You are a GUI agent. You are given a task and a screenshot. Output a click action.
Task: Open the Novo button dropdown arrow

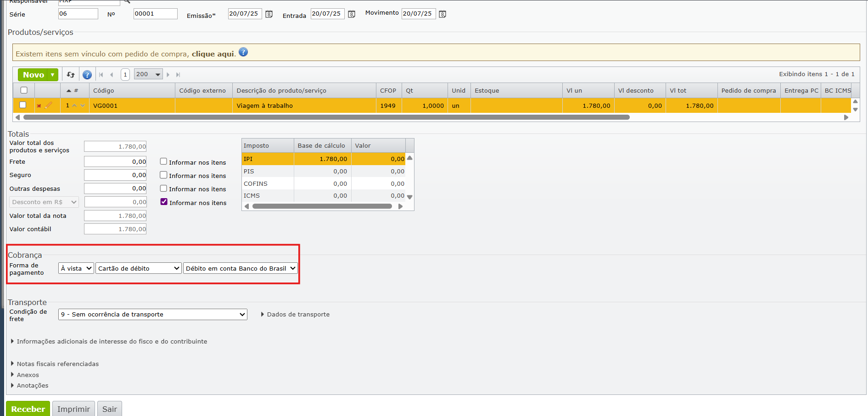click(x=53, y=75)
